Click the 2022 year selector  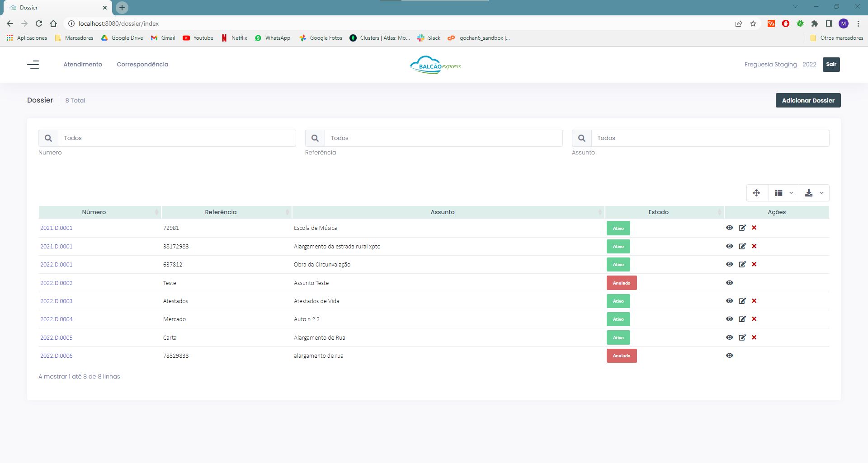[x=809, y=65]
